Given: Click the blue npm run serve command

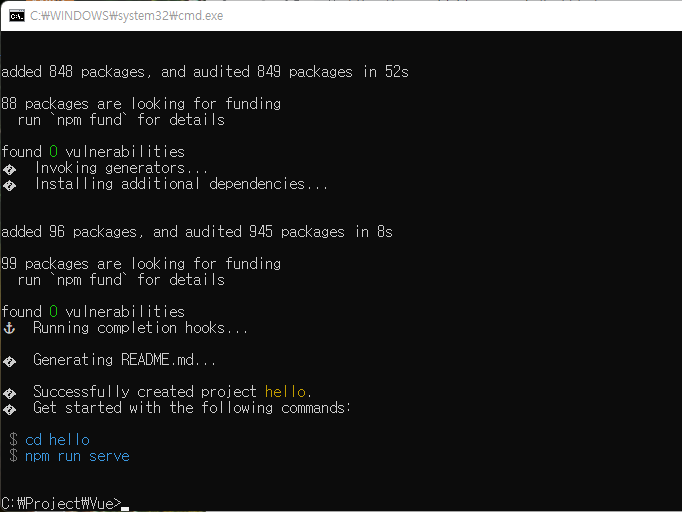Looking at the screenshot, I should point(77,456).
